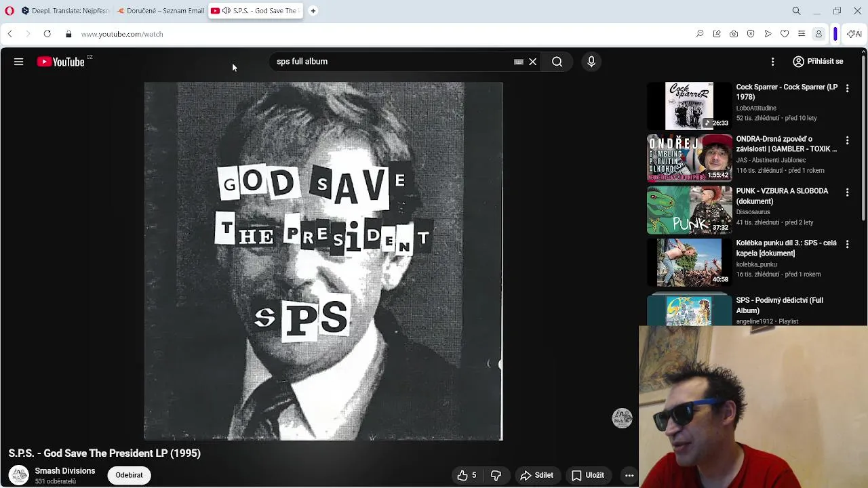Open the easy setup sliders icon

coord(802,34)
